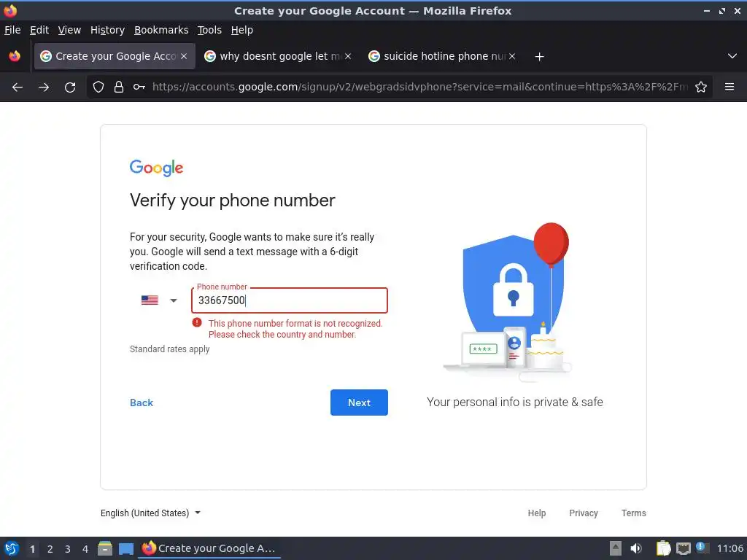Click the security shield illustration
The height and width of the screenshot is (560, 747).
click(x=508, y=302)
